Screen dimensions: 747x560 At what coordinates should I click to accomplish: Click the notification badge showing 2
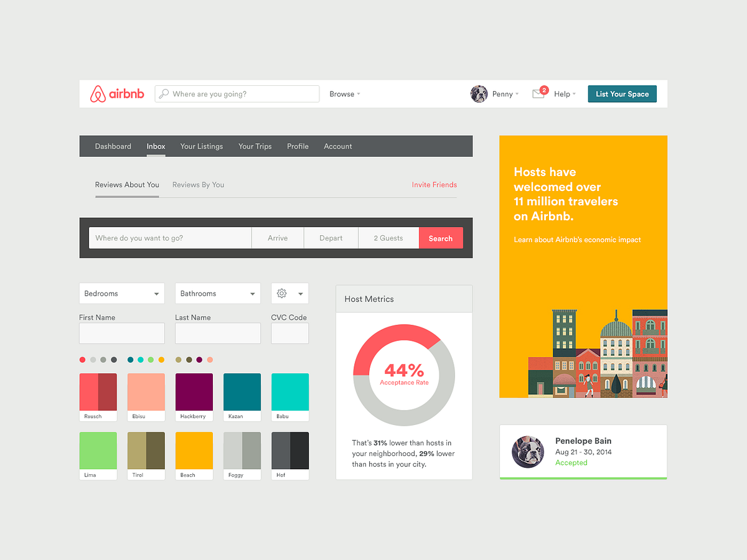tap(545, 89)
